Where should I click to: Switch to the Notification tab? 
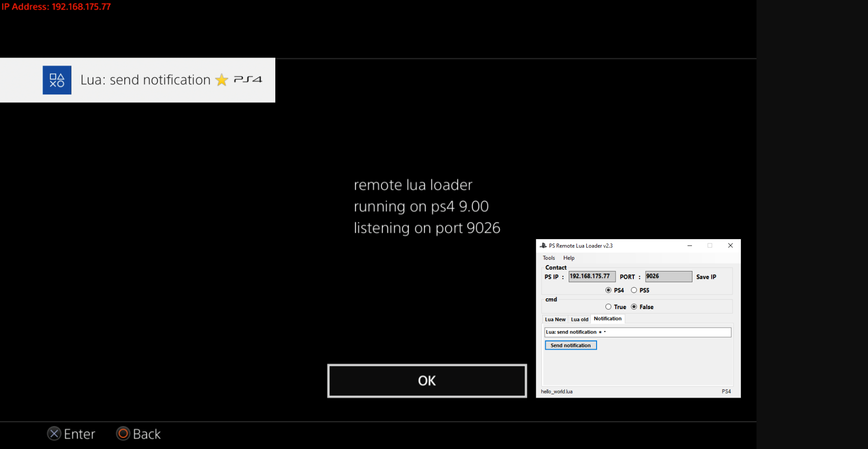(x=607, y=318)
